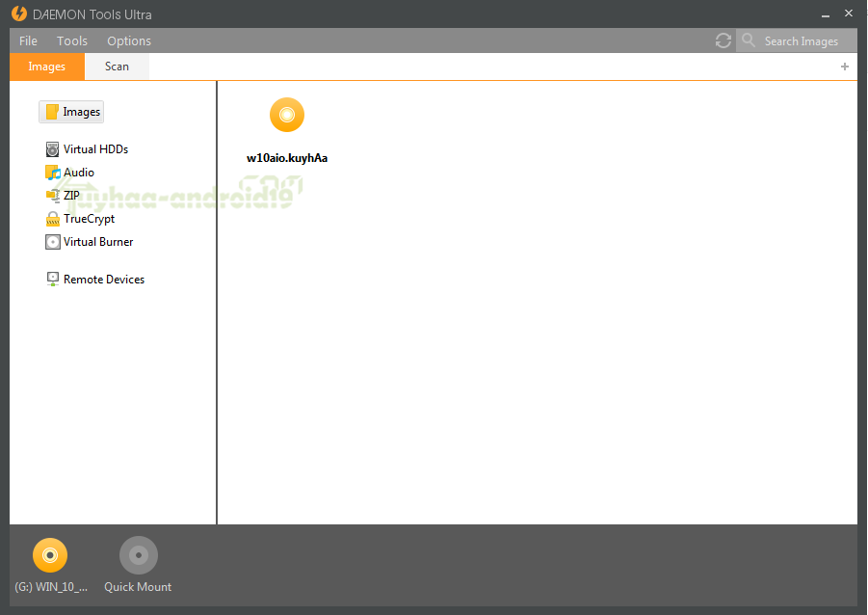Switch to the Images tab
Viewport: 868px width, 615px height.
[x=47, y=67]
